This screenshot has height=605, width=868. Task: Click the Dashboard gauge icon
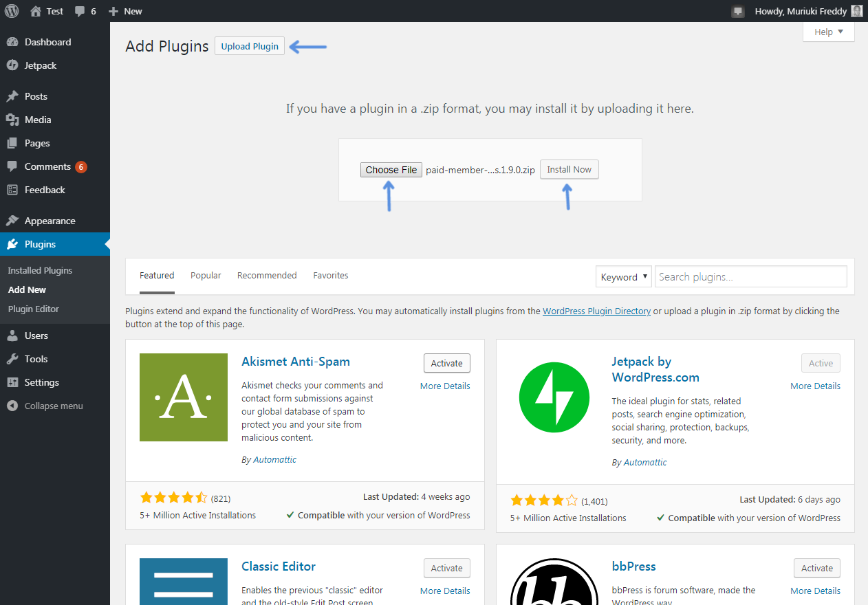(12, 42)
